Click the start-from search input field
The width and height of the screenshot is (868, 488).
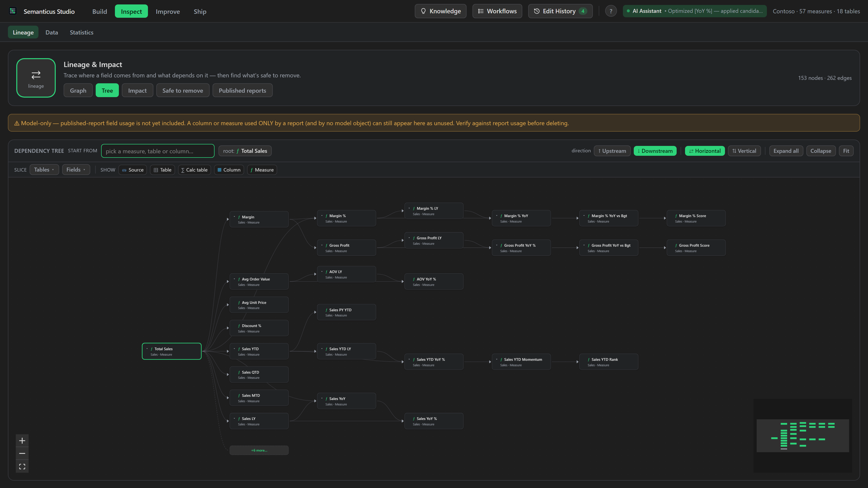(158, 151)
